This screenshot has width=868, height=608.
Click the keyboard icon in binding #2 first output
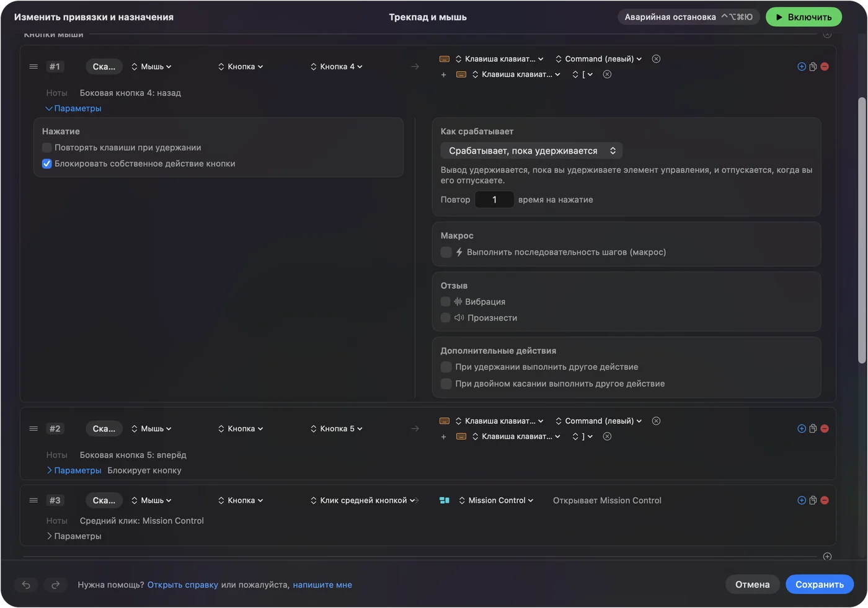(445, 421)
